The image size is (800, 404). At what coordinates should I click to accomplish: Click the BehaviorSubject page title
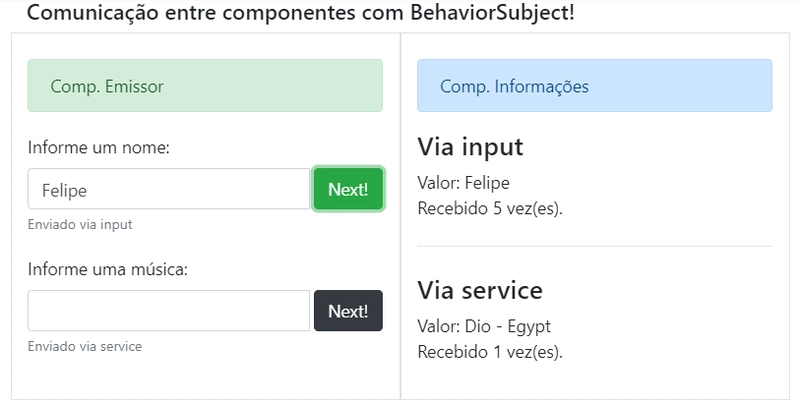(x=300, y=14)
